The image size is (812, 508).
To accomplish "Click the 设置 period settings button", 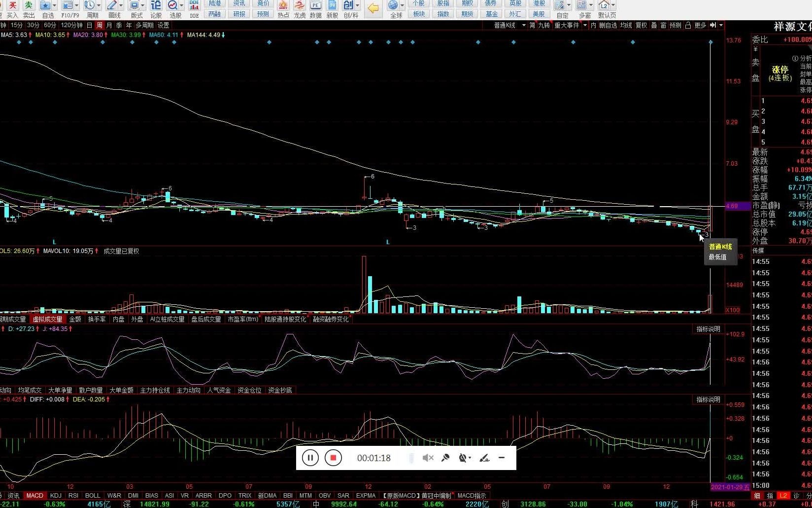I will point(163,25).
